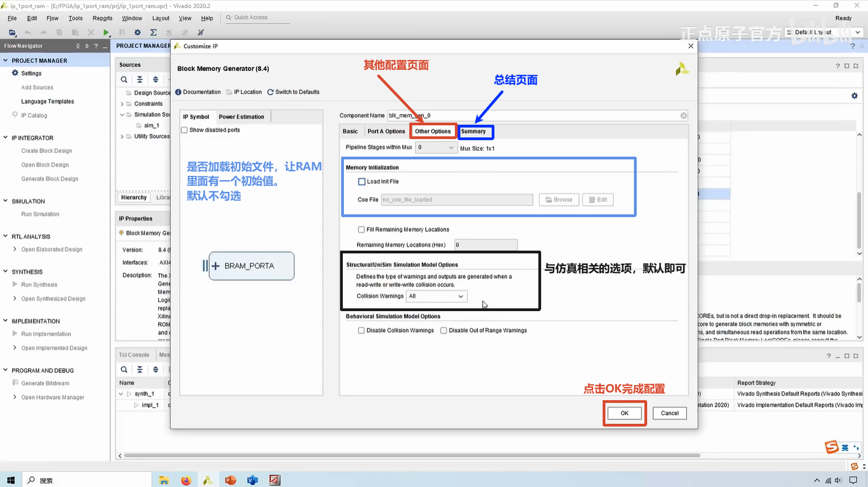Click the Flow Navigator help question mark
868x487 pixels.
(x=96, y=46)
